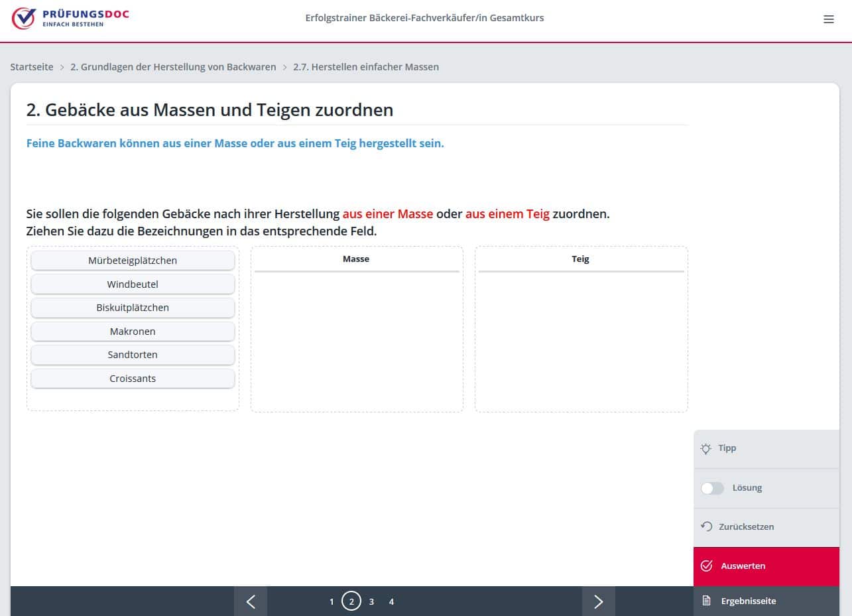Image resolution: width=852 pixels, height=616 pixels.
Task: Click the Zurücksetzen reset arrow icon
Action: click(706, 526)
